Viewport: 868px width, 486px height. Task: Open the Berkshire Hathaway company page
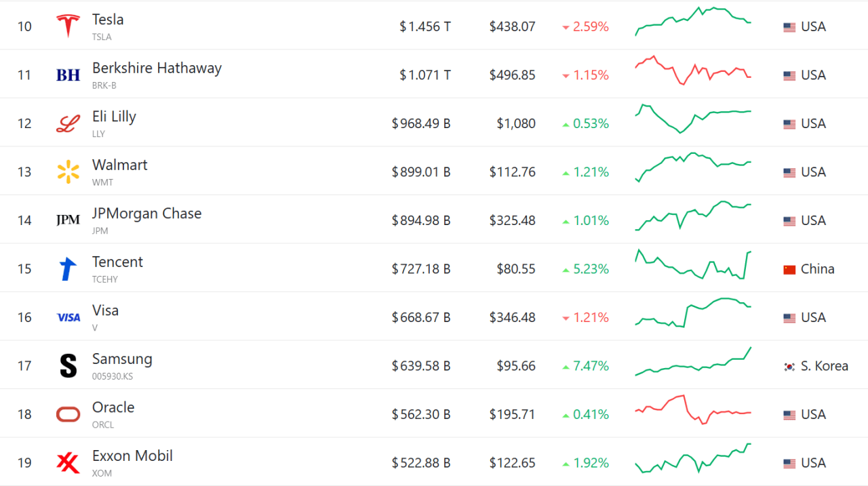tap(157, 68)
